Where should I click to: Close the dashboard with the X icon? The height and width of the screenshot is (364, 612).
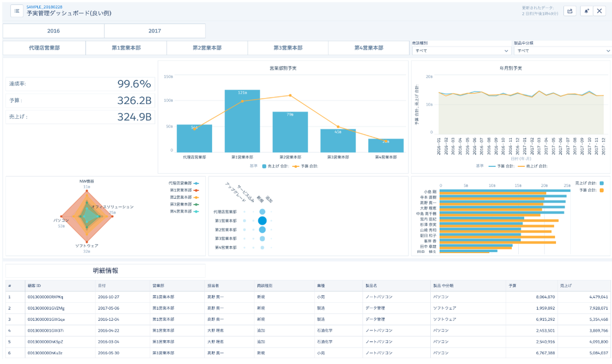[599, 11]
